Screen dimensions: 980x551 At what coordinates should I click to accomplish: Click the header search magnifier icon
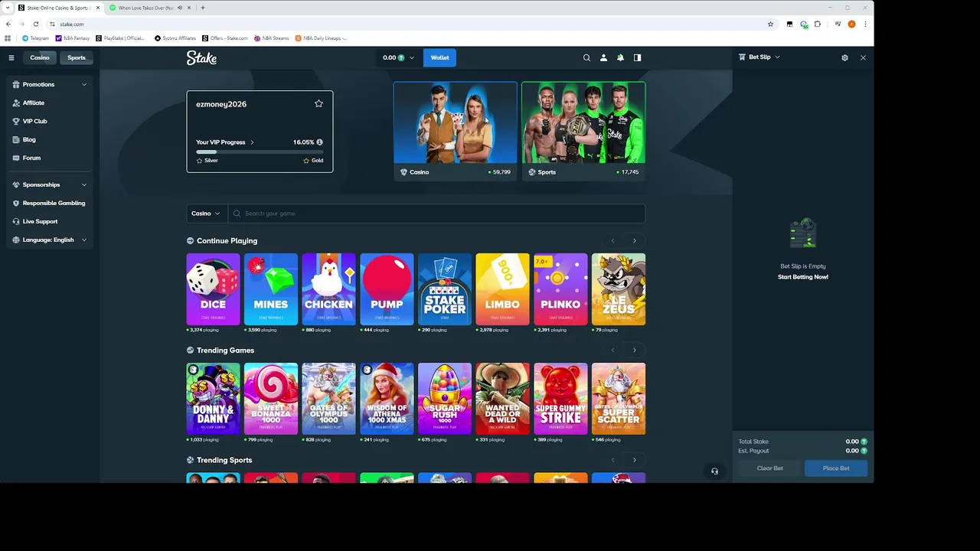point(586,57)
